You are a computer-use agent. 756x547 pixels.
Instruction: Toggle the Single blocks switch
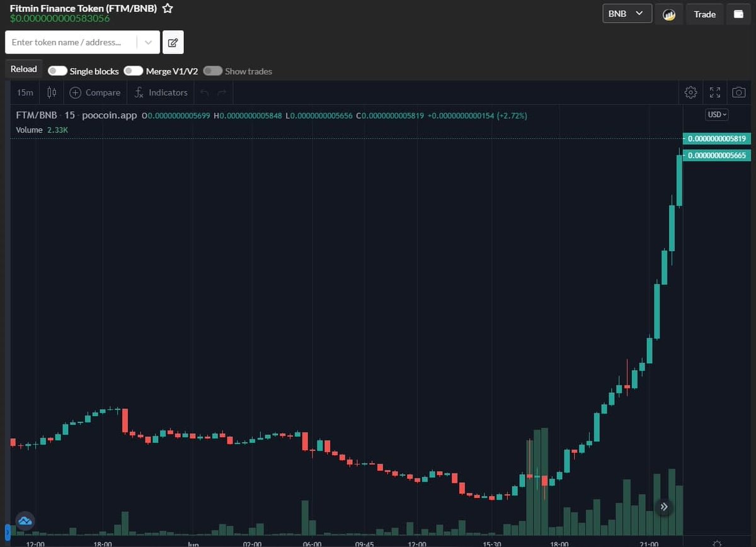[57, 70]
